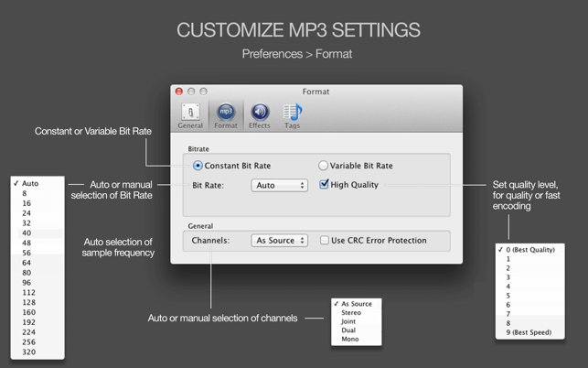The height and width of the screenshot is (368, 588).
Task: Uncheck the High Quality checkbox
Action: tap(324, 184)
